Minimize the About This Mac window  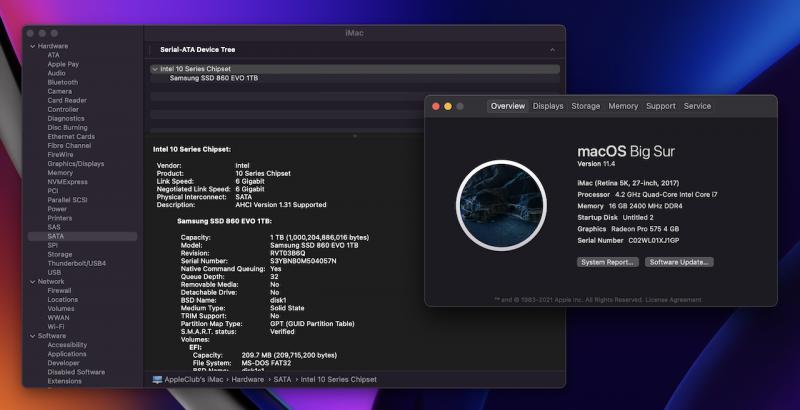point(448,106)
